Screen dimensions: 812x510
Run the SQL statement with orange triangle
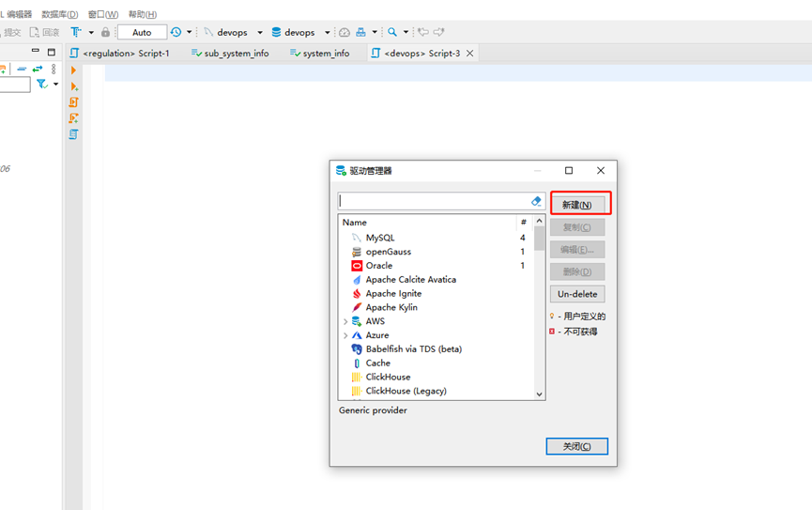(x=73, y=70)
